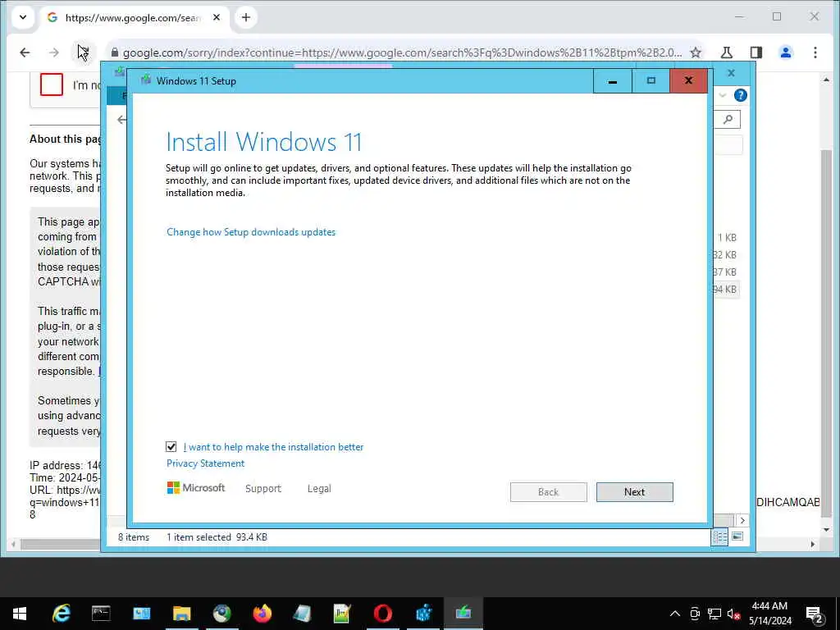The width and height of the screenshot is (840, 630).
Task: Switch File Explorer to large icons view
Action: point(737,536)
